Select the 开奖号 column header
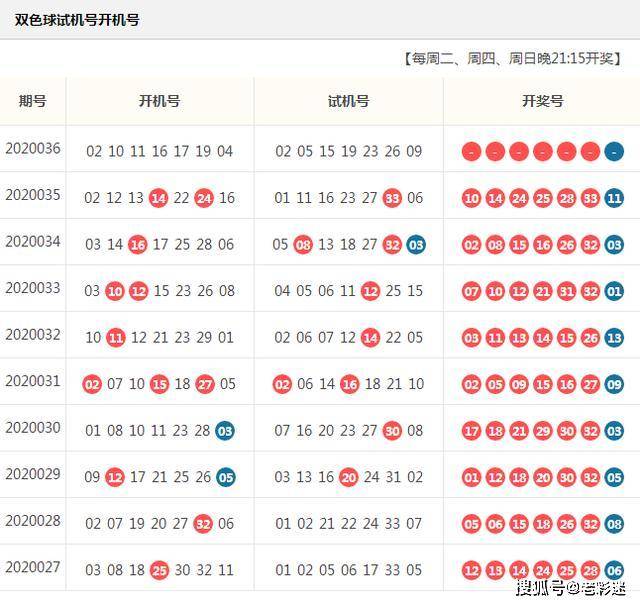This screenshot has width=640, height=605. click(x=542, y=101)
